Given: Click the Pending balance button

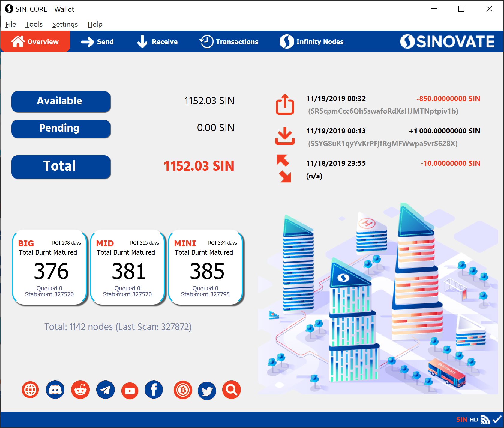Looking at the screenshot, I should pos(61,129).
